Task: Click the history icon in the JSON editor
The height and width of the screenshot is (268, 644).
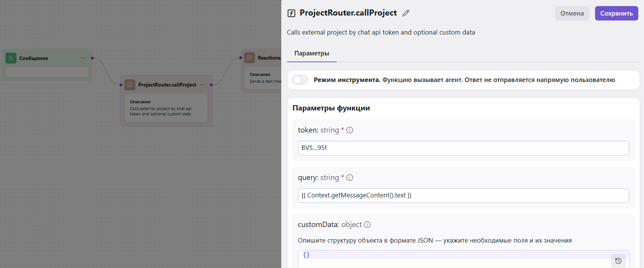Action: pos(618,261)
